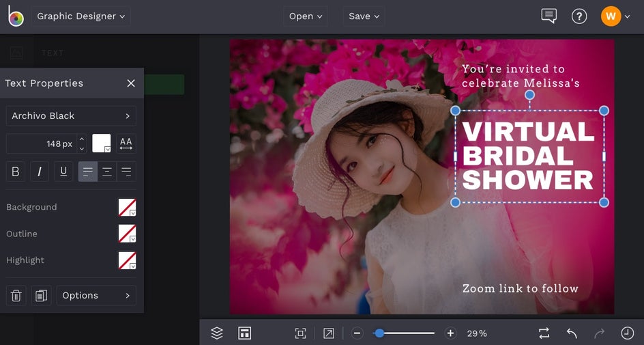Screen dimensions: 644x345
Task: Toggle underline formatting
Action: 63,171
